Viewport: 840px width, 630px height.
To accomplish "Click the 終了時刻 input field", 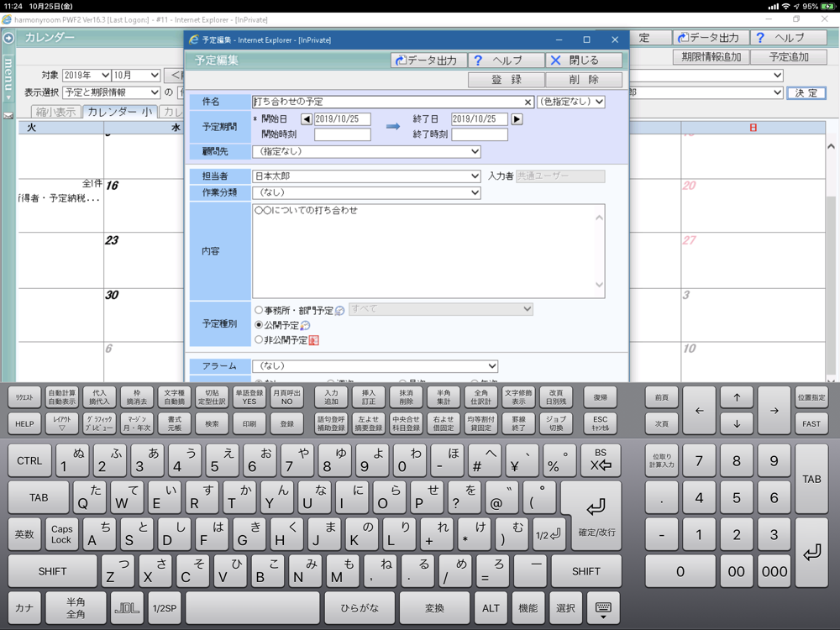I will pyautogui.click(x=480, y=134).
